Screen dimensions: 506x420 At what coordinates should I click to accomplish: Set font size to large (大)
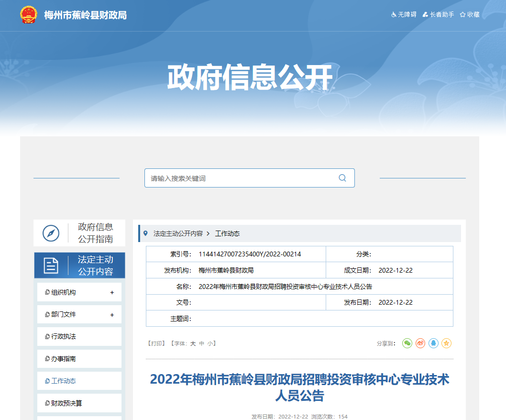[193, 343]
